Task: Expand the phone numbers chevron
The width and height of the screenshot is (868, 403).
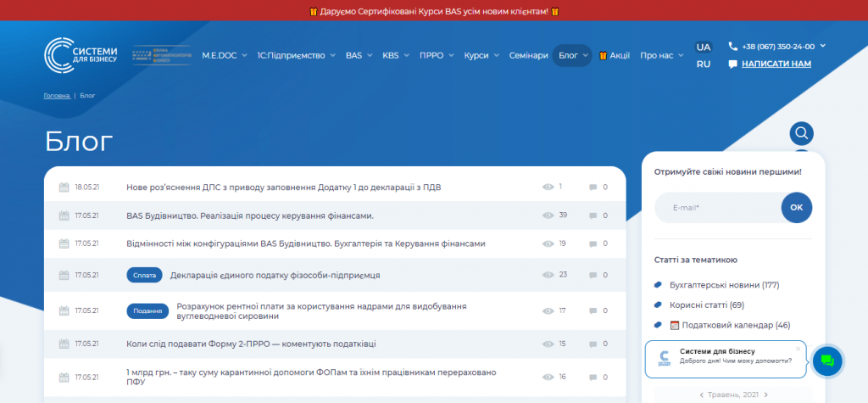Action: tap(822, 46)
